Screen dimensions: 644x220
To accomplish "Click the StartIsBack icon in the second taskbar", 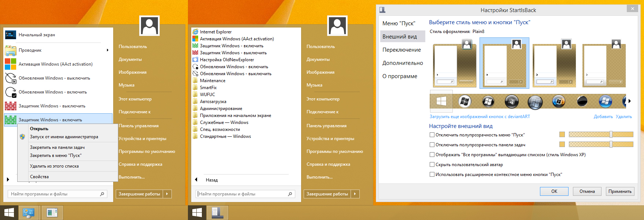I will (x=218, y=213).
